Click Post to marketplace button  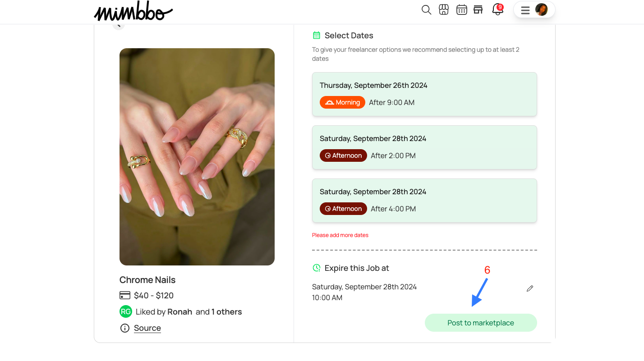click(481, 323)
